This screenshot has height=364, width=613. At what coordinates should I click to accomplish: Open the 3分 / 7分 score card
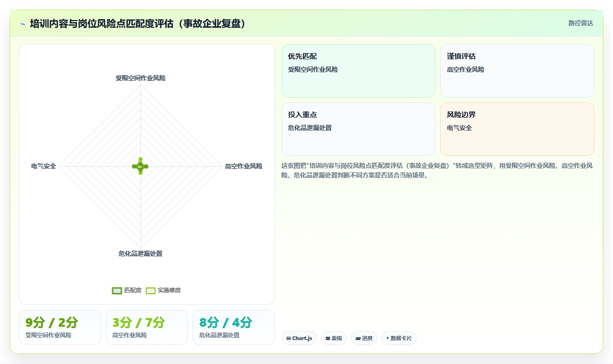pyautogui.click(x=147, y=327)
